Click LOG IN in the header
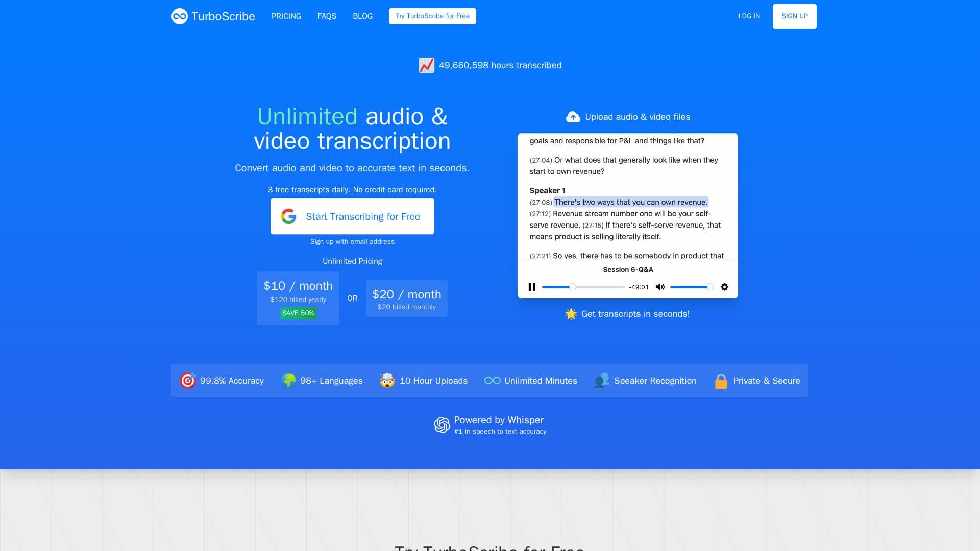Screen dimensions: 980x551 tap(749, 16)
